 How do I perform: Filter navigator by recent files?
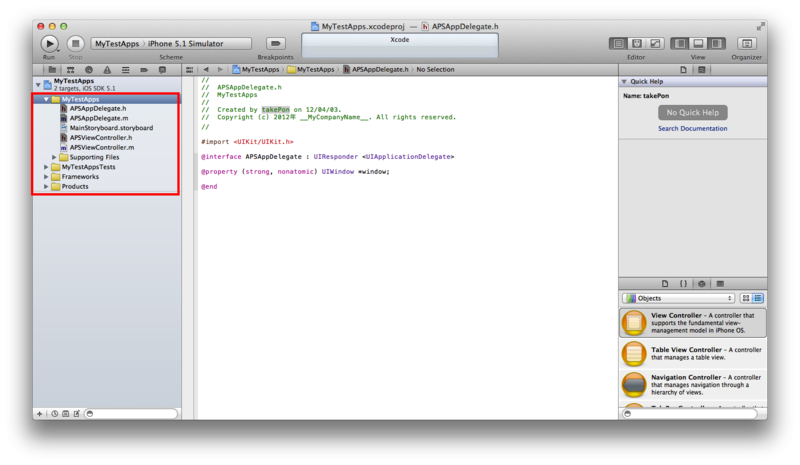[x=55, y=414]
